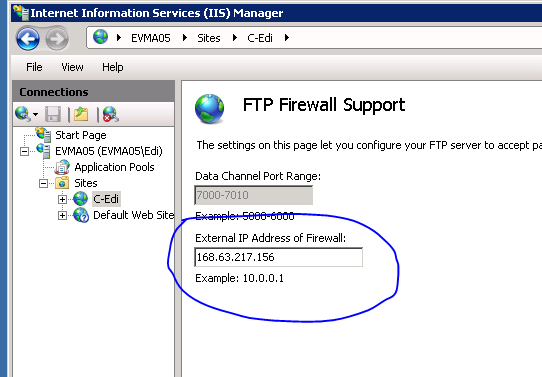
Task: Open the Create New Connection globe icon
Action: click(23, 114)
